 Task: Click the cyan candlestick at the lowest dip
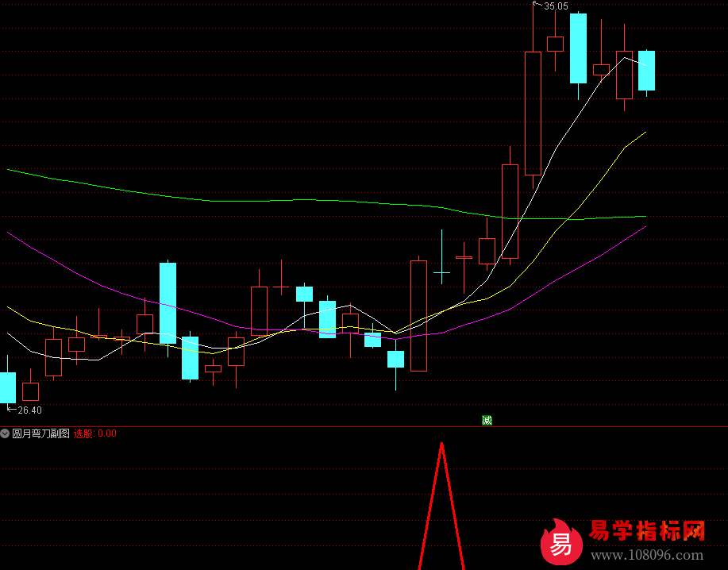(x=395, y=359)
